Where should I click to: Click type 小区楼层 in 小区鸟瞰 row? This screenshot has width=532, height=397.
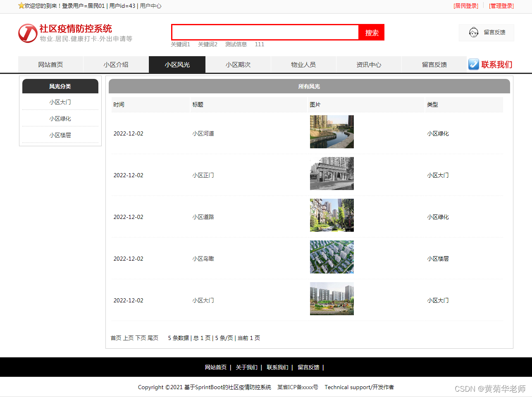coord(438,259)
